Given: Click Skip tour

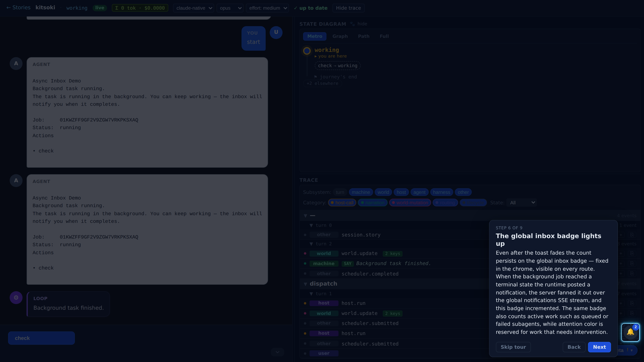Looking at the screenshot, I should pyautogui.click(x=513, y=347).
